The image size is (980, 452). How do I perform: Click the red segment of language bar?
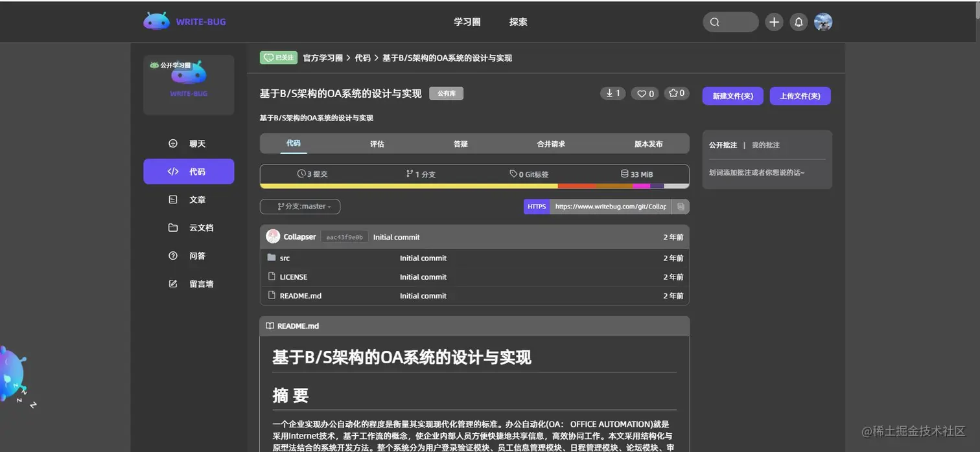point(577,186)
